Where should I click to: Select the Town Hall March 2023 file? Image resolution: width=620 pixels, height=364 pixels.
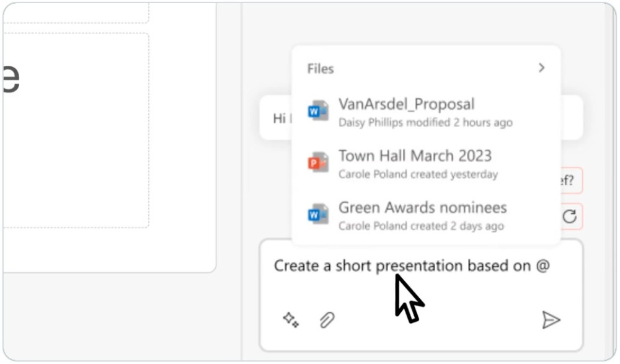point(426,164)
